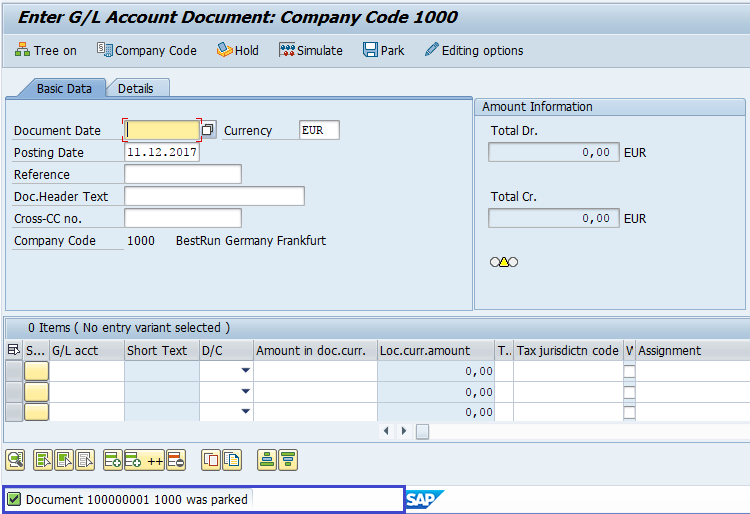Screen dimensions: 750x514
Task: Open the Company Code selection button
Action: (146, 50)
